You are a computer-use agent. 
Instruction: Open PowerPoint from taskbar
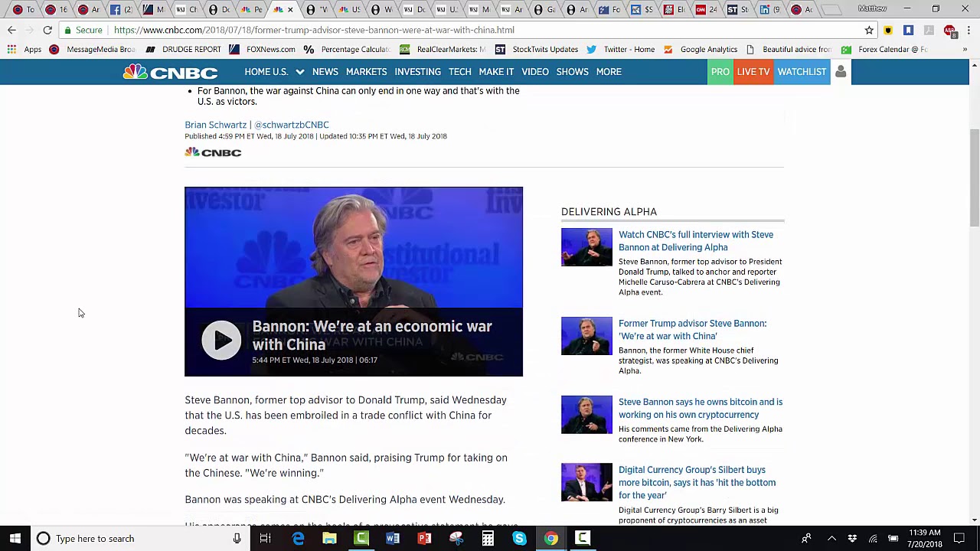(x=424, y=539)
